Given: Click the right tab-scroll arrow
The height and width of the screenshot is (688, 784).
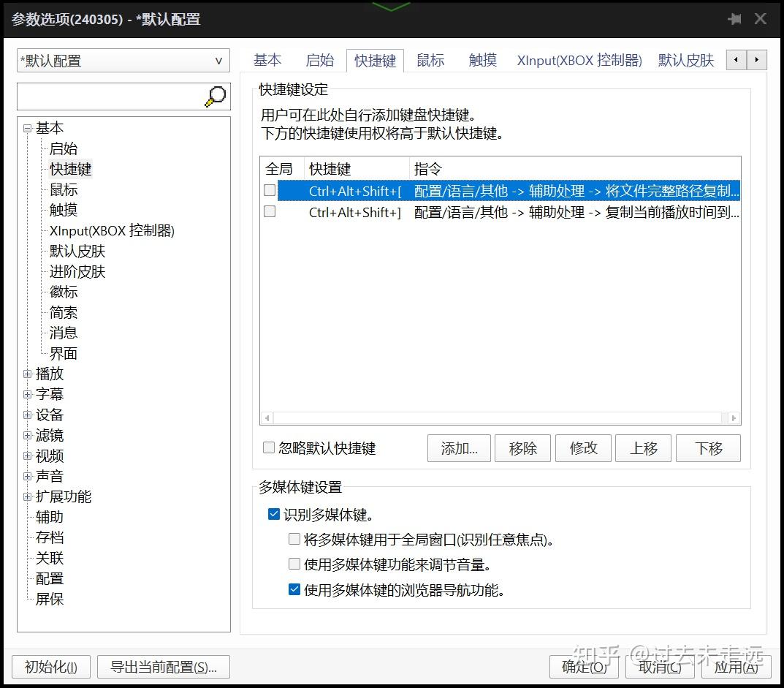Looking at the screenshot, I should pos(756,60).
